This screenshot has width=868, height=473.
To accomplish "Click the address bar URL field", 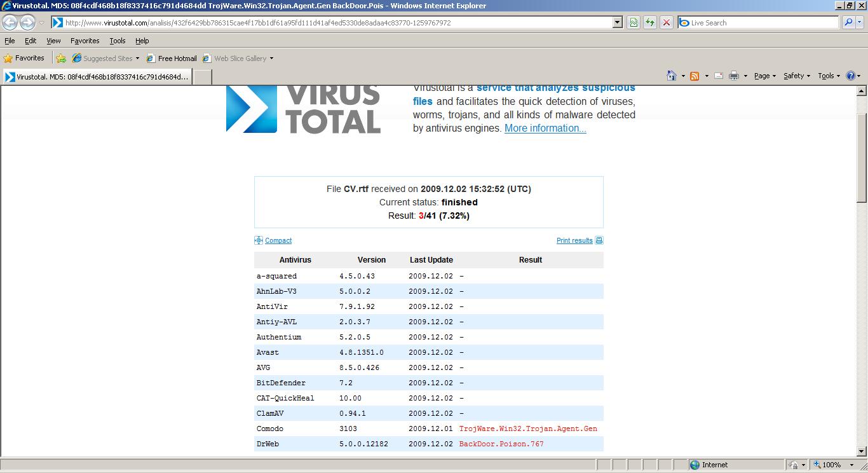I will [330, 22].
